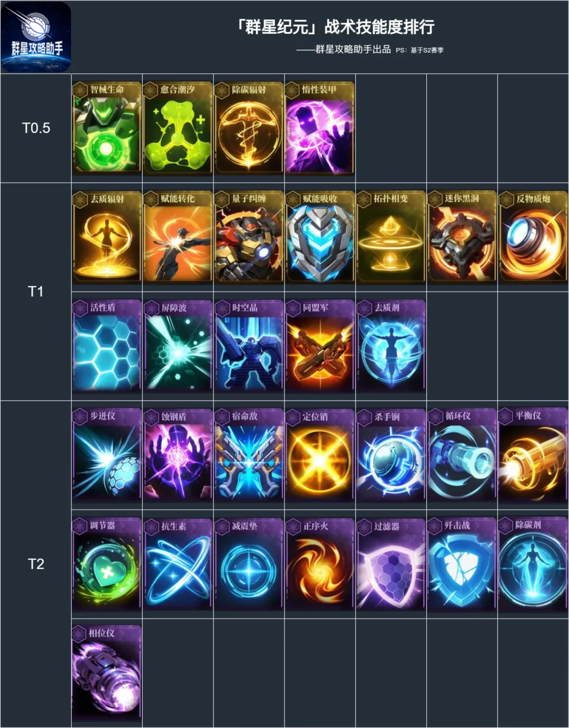Select the 迷你黑洞 skill card
The height and width of the screenshot is (728, 569).
point(462,236)
